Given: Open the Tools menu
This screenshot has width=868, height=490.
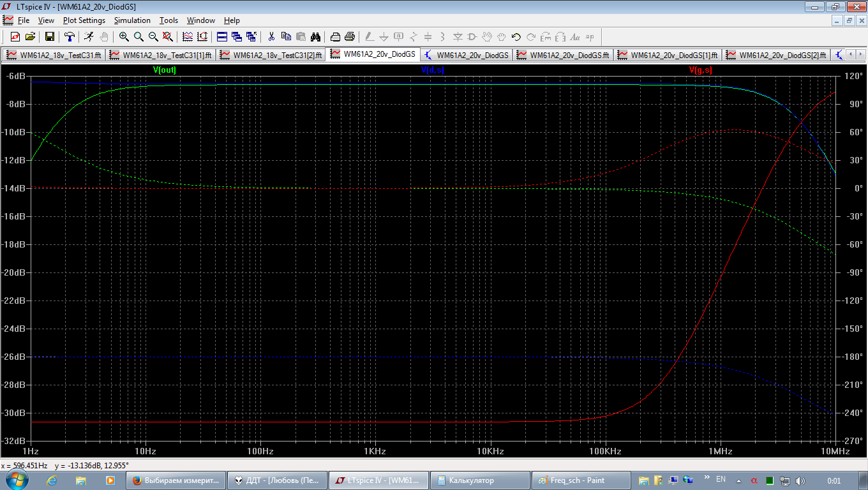Looking at the screenshot, I should coord(168,20).
